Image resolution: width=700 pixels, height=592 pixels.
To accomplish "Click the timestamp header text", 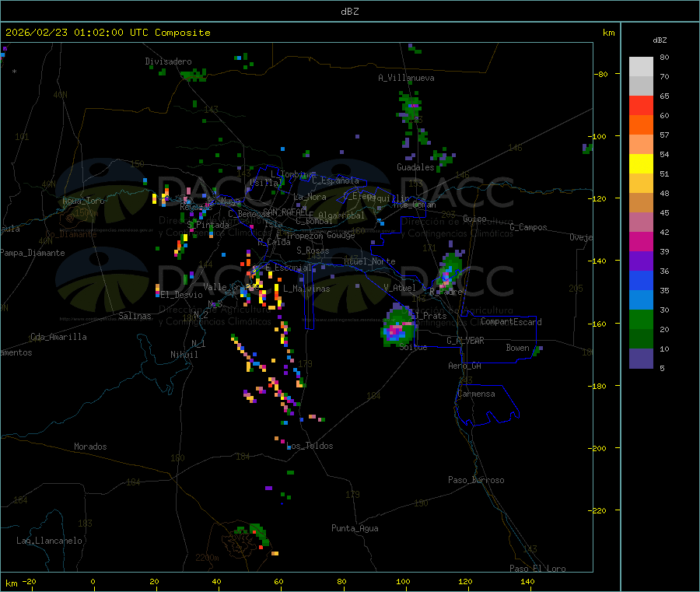I will pyautogui.click(x=108, y=33).
